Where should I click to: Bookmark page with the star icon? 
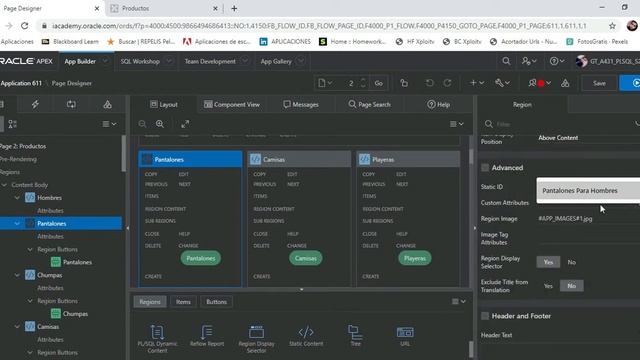tap(612, 26)
